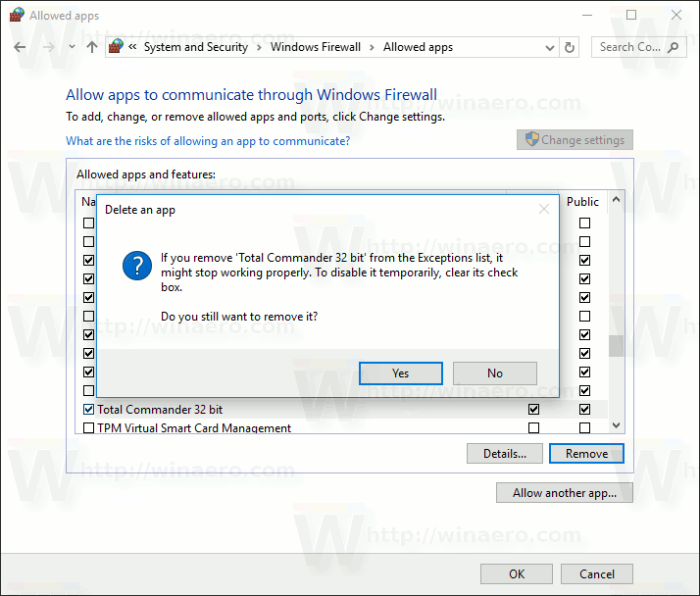Click the Back navigation arrow
Screen dimensions: 700x596
[x=20, y=47]
